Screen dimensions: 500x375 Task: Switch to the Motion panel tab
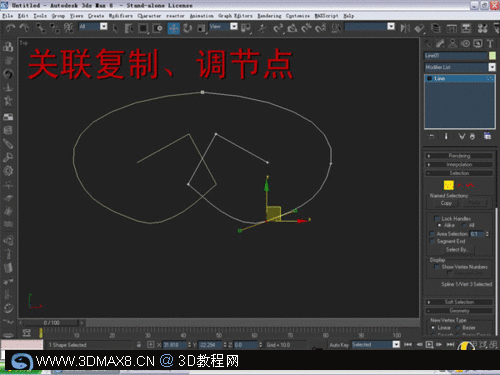tap(465, 43)
